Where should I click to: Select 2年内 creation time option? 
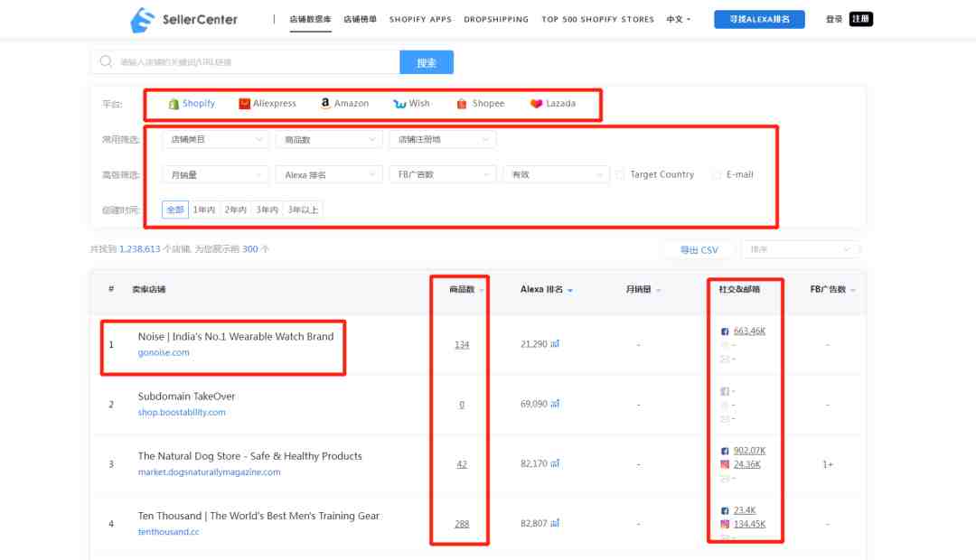coord(235,210)
